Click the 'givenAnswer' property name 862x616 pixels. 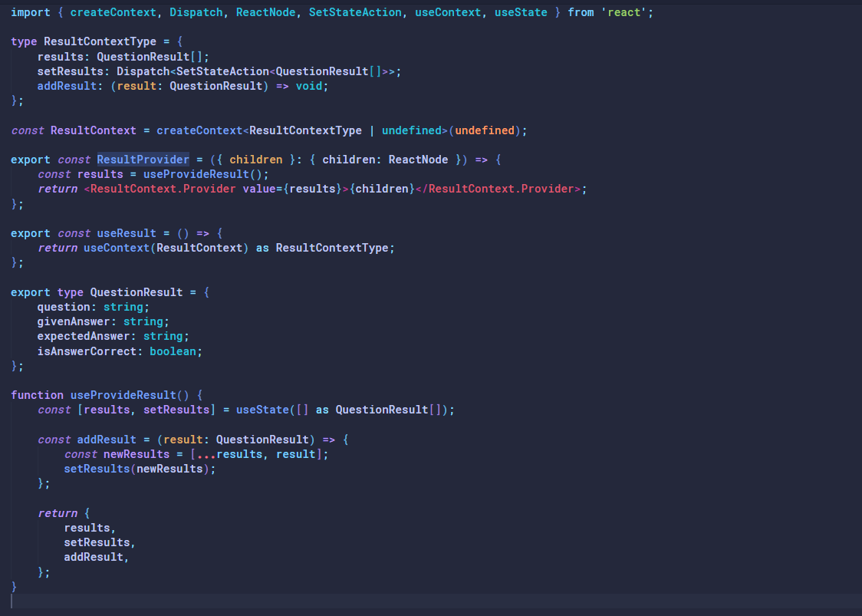pyautogui.click(x=74, y=321)
